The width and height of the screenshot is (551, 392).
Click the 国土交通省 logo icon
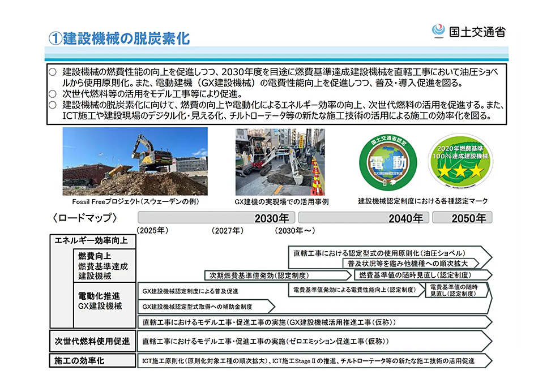pyautogui.click(x=438, y=31)
